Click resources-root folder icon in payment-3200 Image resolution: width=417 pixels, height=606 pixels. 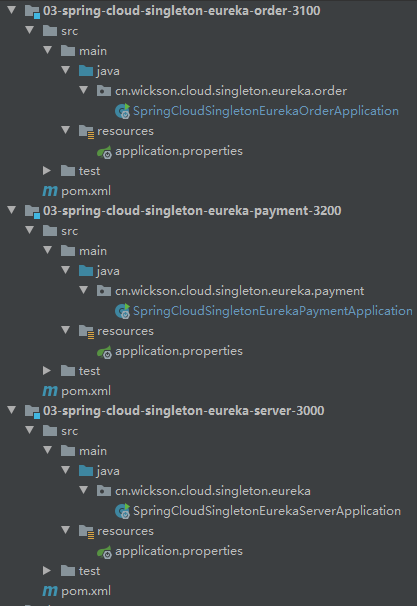(86, 332)
